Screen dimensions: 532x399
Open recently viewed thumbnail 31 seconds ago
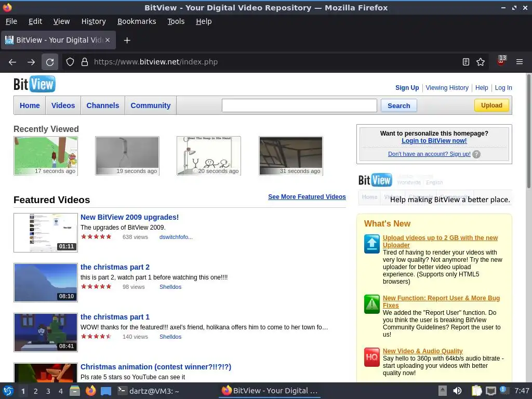coord(291,156)
